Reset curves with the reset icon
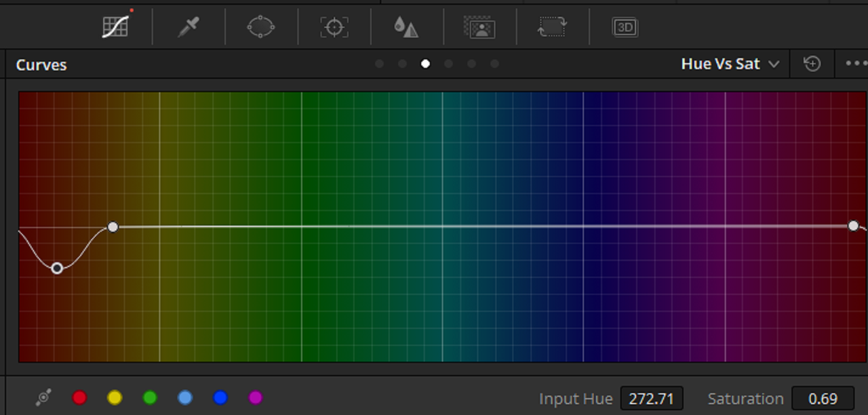The width and height of the screenshot is (868, 415). click(812, 64)
